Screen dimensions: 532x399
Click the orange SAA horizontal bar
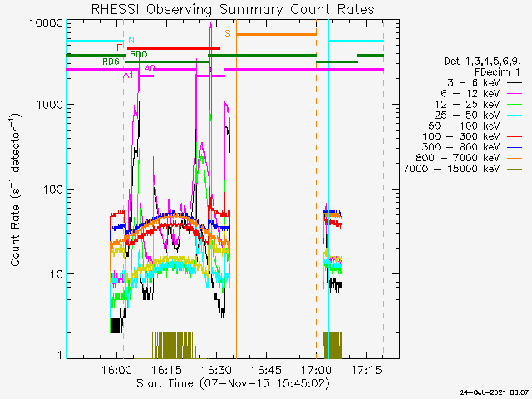pyautogui.click(x=277, y=34)
